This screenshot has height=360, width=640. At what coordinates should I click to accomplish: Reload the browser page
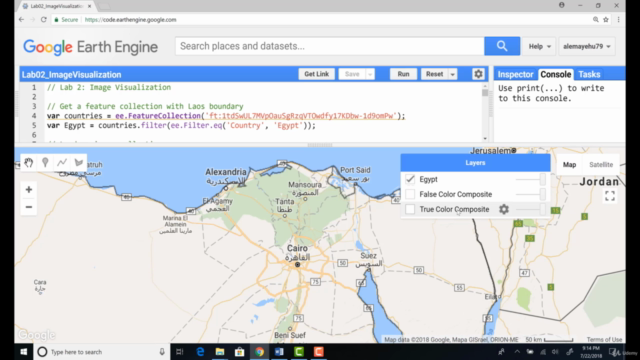pyautogui.click(x=44, y=20)
